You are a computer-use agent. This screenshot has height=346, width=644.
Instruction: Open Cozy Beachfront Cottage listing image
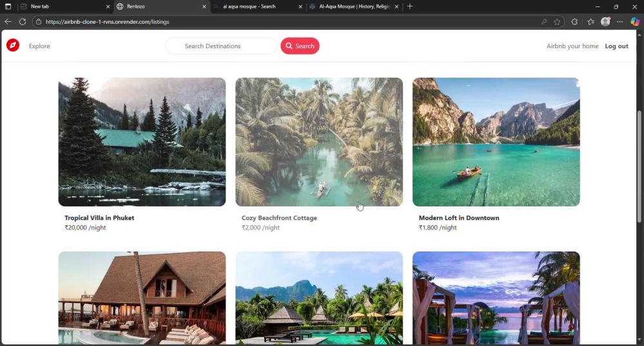click(319, 142)
